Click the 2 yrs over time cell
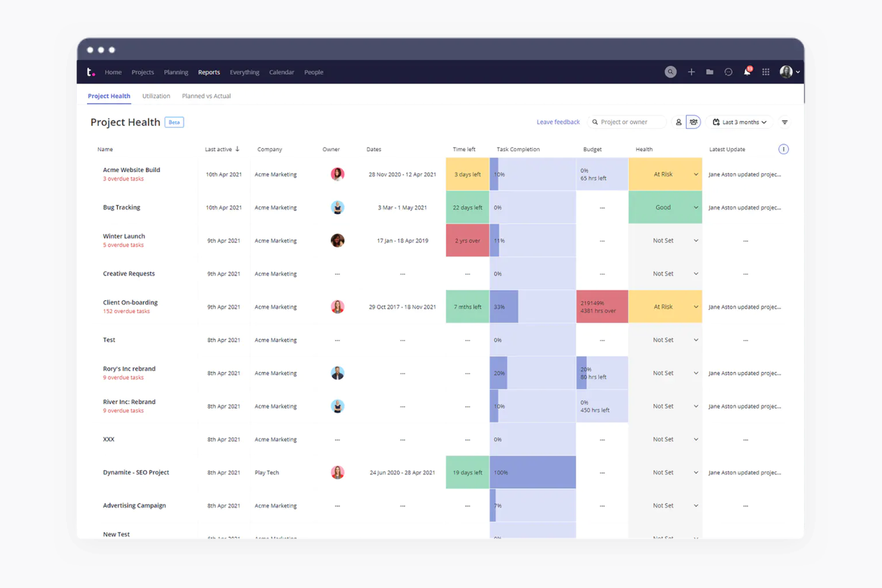Image resolution: width=882 pixels, height=588 pixels. click(x=467, y=241)
